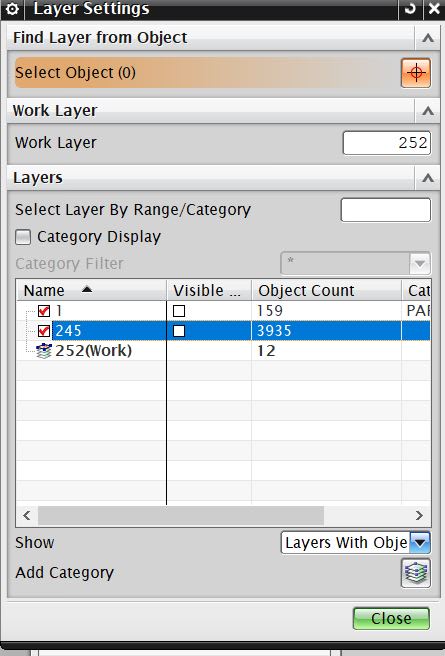Click the left arrow of the horizontal scrollbar

(27, 515)
